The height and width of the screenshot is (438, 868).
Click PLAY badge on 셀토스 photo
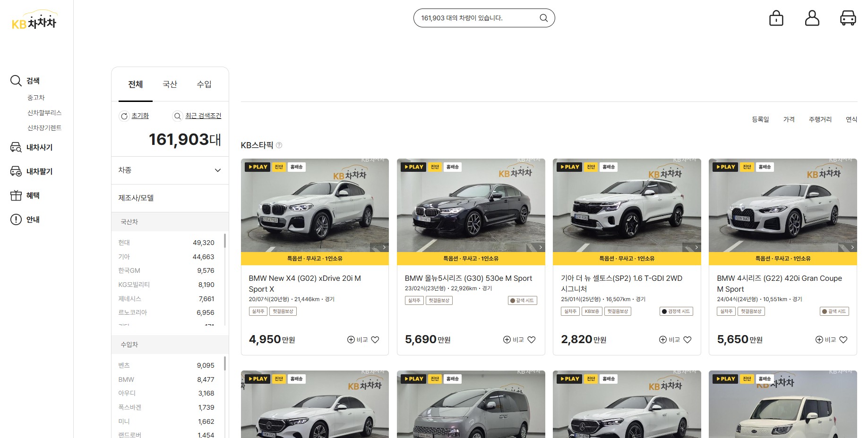tap(569, 167)
